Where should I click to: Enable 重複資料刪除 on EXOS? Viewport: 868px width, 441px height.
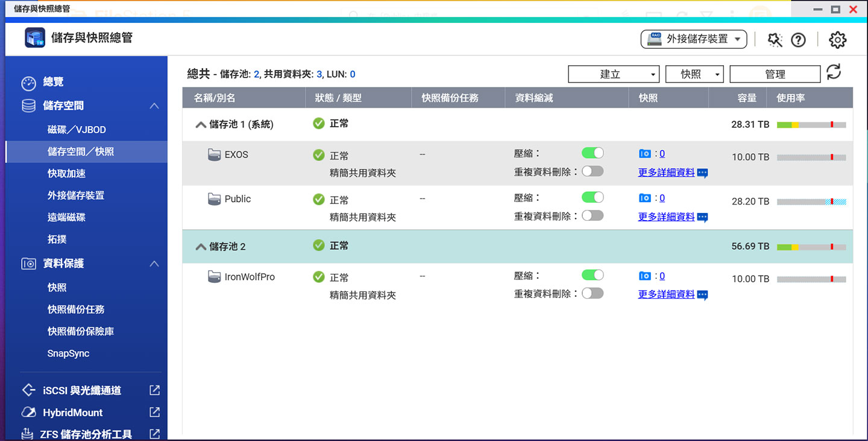tap(592, 171)
